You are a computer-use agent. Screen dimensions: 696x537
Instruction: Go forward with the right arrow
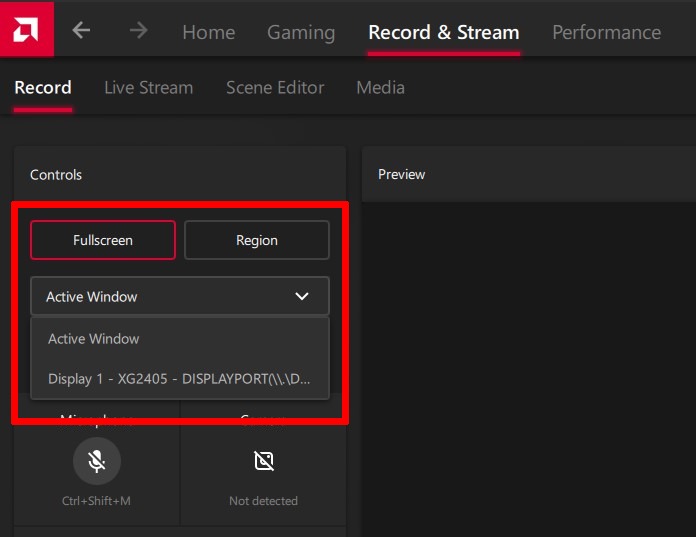138,31
